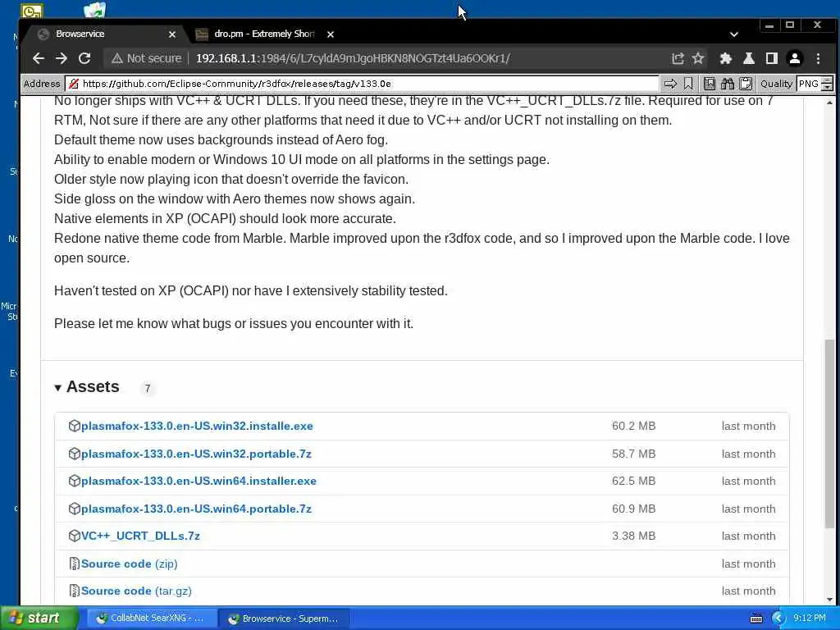The image size is (840, 630).
Task: Close the Browservice tab
Action: (172, 34)
